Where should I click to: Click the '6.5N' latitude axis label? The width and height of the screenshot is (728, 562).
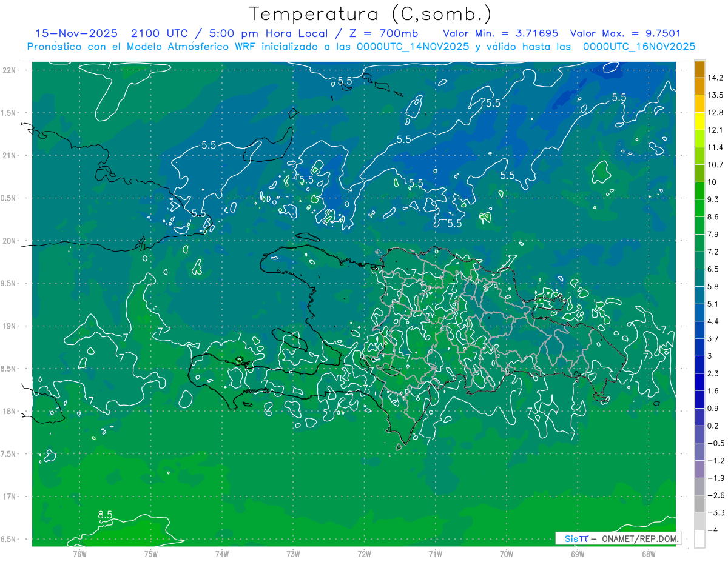coord(8,540)
